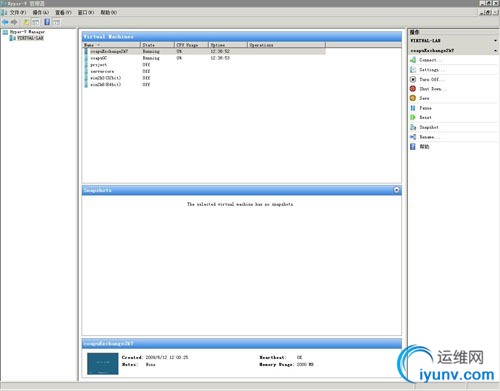Screen dimensions: 500x391
Task: Click the Turn Off action icon
Action: coord(413,79)
